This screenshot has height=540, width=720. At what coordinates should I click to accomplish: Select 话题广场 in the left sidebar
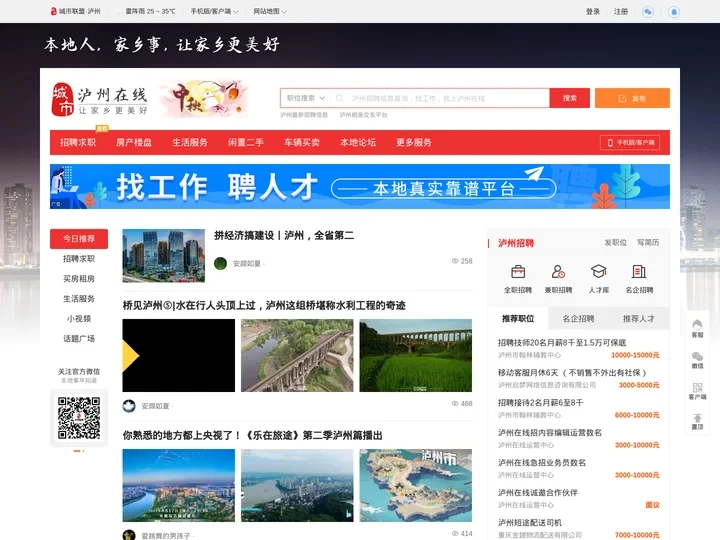[79, 339]
